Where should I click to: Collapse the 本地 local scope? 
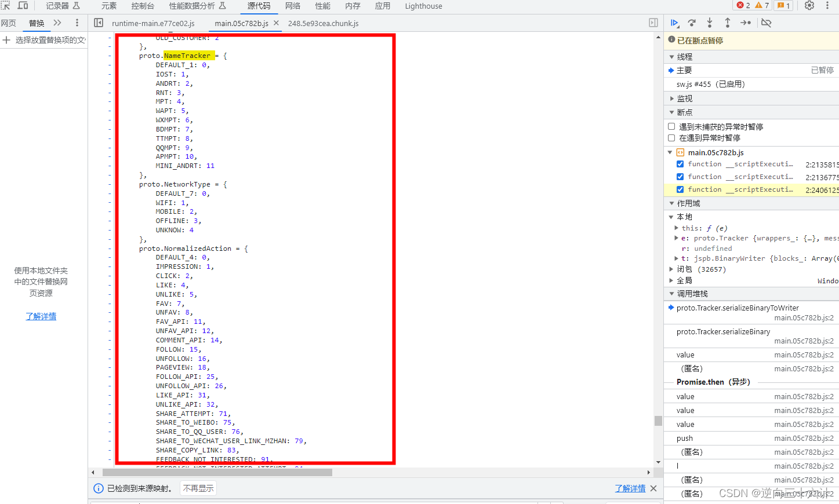click(671, 217)
